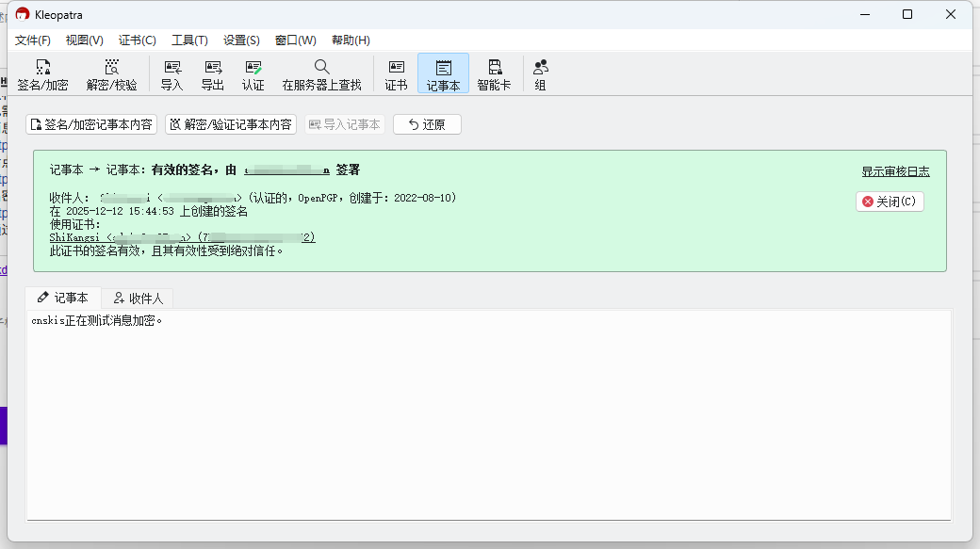
Task: Click the 记事本 toolbar icon
Action: (x=443, y=73)
